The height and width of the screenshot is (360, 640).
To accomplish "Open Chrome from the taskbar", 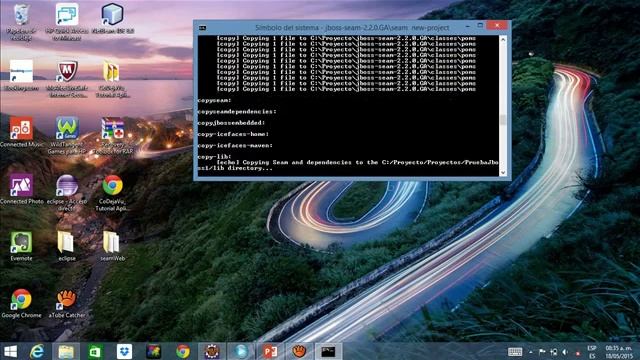I will point(183,351).
